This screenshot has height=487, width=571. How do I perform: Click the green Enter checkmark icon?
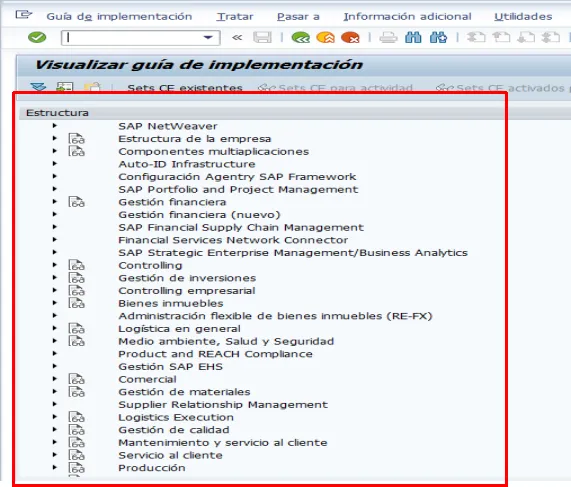37,38
